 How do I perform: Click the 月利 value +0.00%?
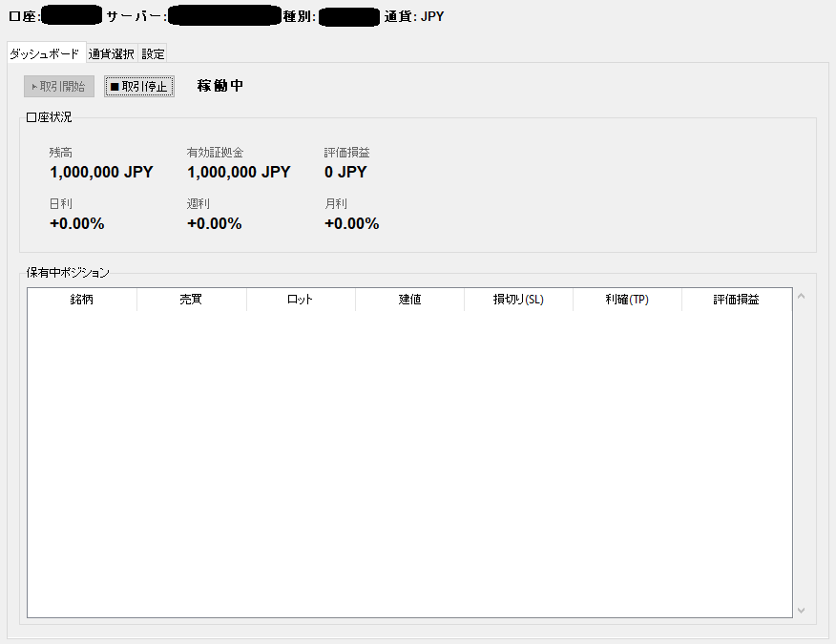pyautogui.click(x=352, y=223)
